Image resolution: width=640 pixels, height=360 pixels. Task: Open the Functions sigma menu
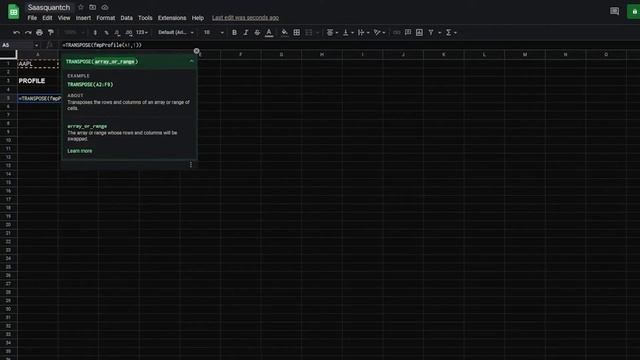click(451, 32)
